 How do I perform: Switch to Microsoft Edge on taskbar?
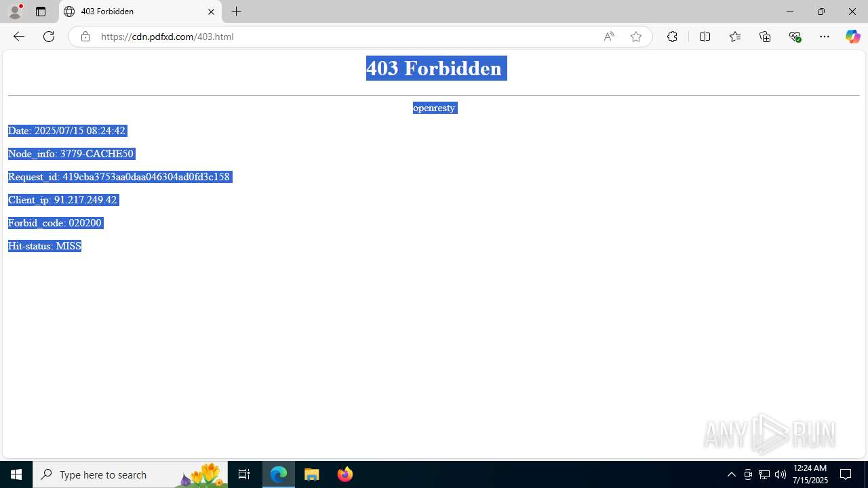279,474
